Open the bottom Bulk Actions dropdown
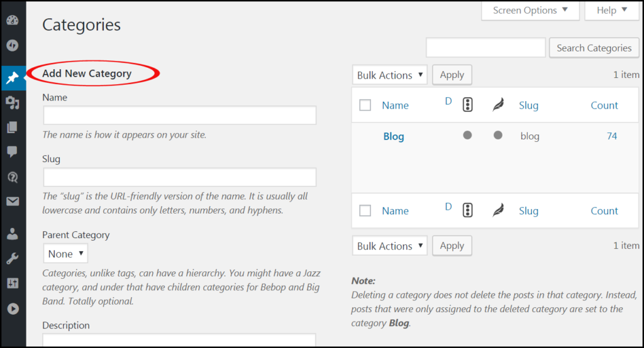Viewport: 644px width, 348px height. pos(389,246)
